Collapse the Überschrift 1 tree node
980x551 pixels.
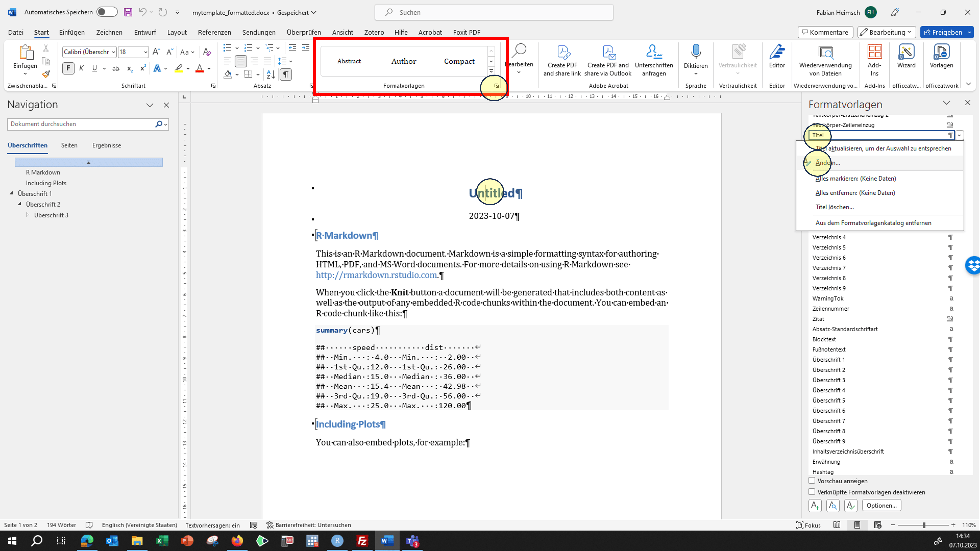pyautogui.click(x=11, y=193)
